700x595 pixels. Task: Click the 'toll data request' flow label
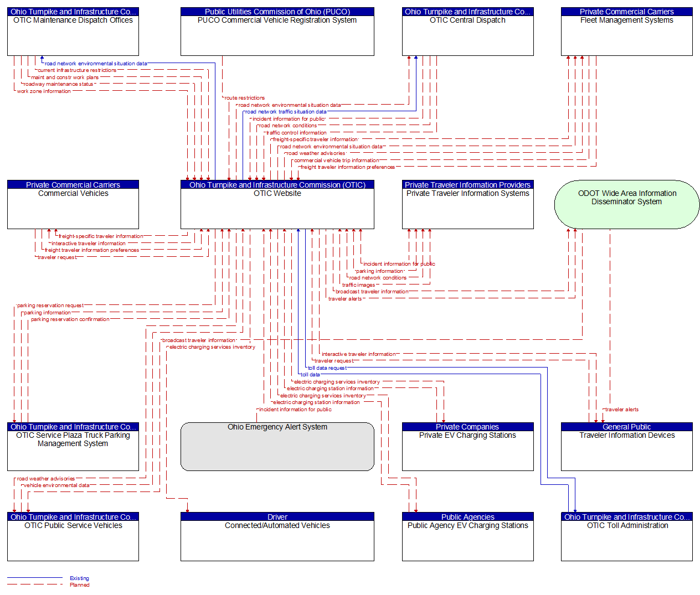pyautogui.click(x=327, y=368)
